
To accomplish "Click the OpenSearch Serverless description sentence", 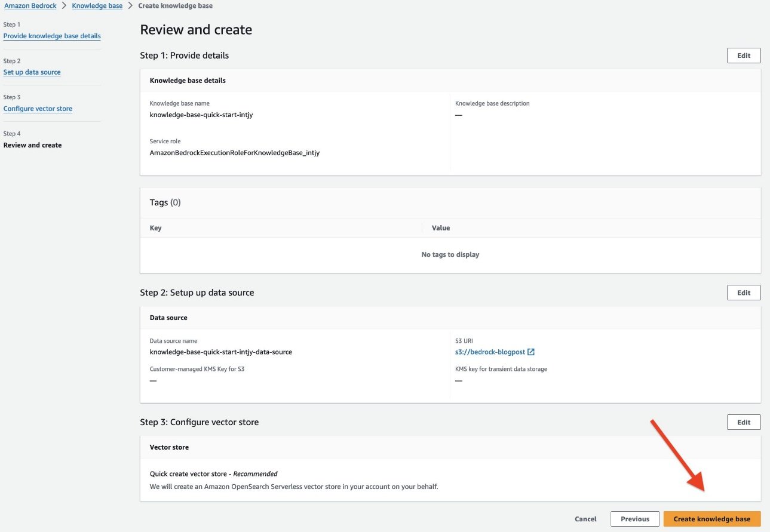I will pos(294,487).
